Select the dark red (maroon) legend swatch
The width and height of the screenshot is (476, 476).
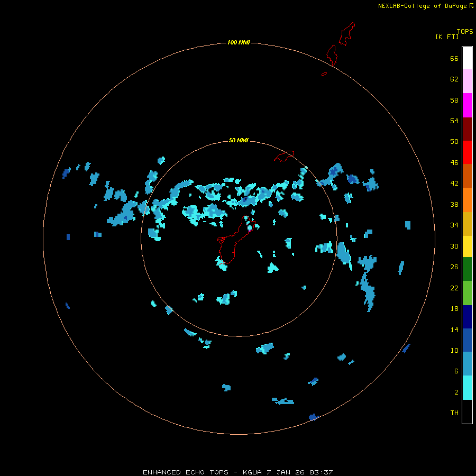(467, 129)
